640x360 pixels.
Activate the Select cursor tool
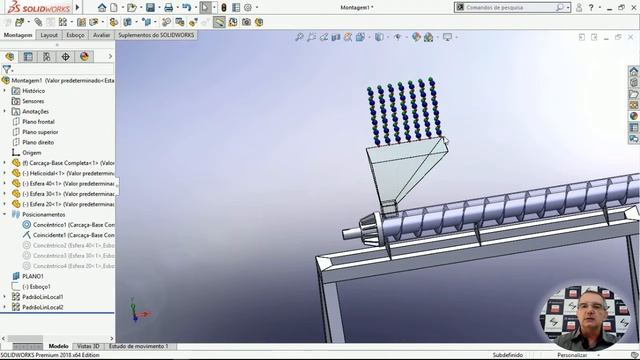205,7
